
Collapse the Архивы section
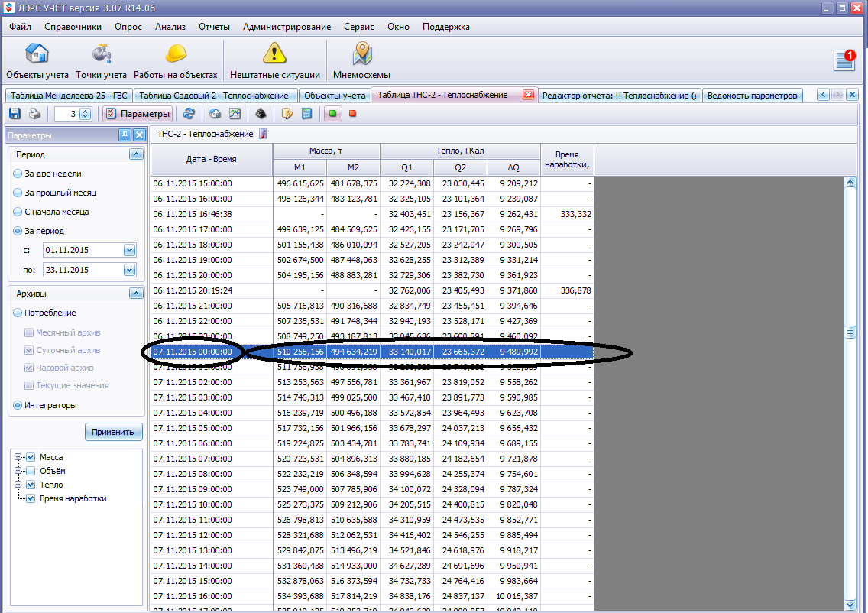pyautogui.click(x=136, y=294)
